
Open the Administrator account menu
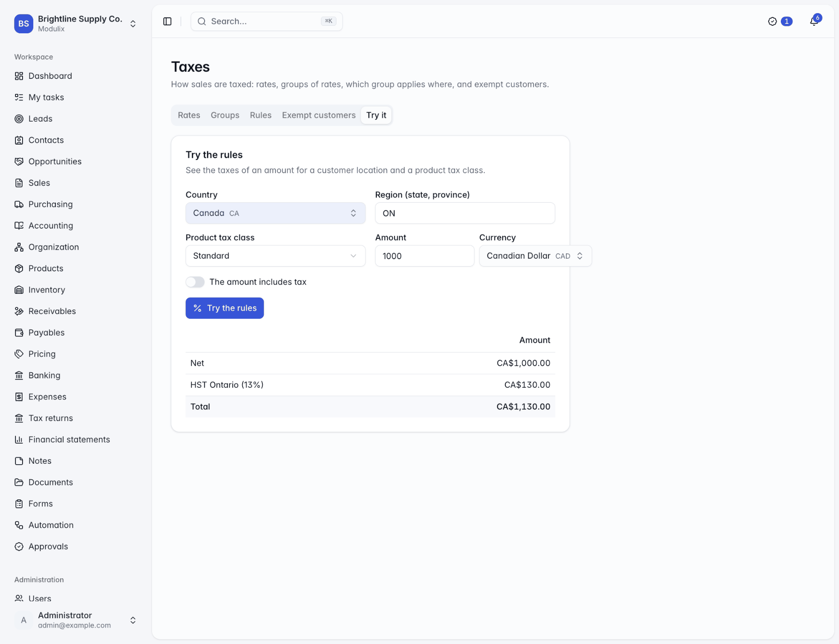click(76, 620)
